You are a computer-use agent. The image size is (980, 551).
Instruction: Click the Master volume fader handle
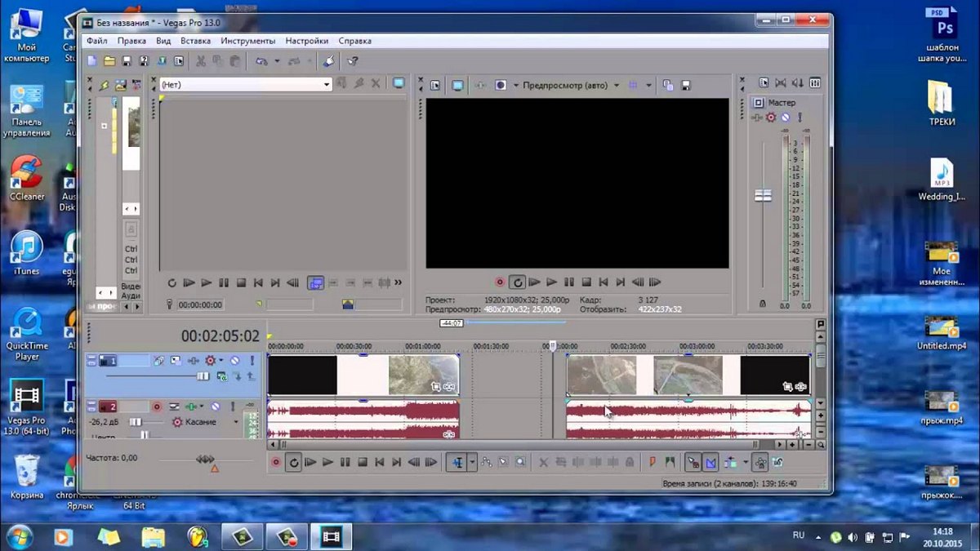(x=763, y=196)
